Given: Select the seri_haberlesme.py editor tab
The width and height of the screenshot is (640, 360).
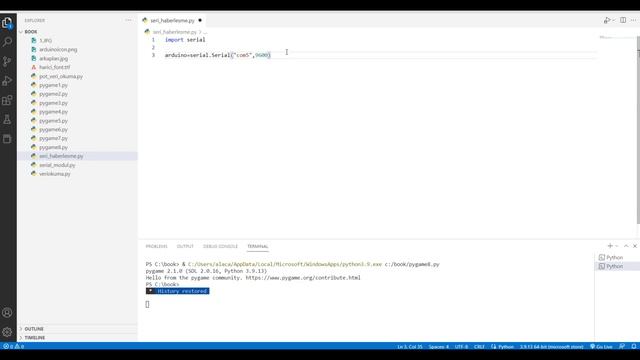Looking at the screenshot, I should click(172, 20).
